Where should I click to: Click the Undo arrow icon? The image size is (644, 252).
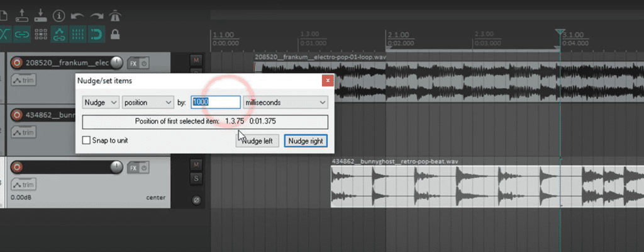pyautogui.click(x=77, y=16)
